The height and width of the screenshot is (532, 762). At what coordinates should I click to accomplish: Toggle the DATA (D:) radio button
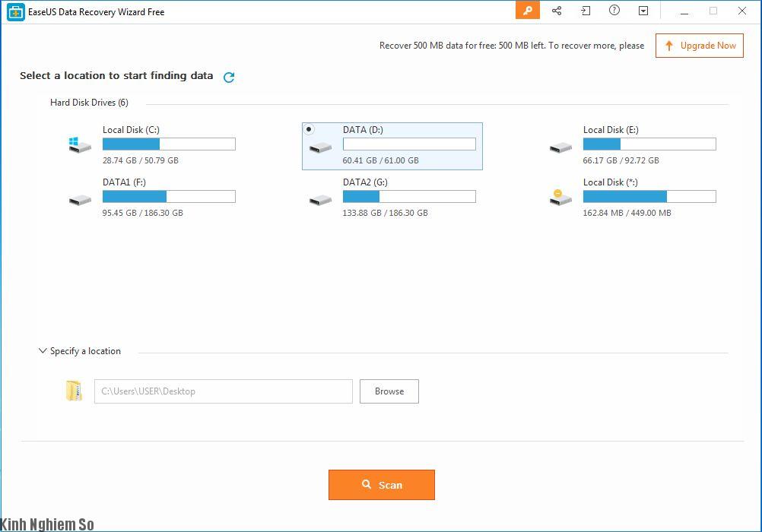(x=309, y=129)
